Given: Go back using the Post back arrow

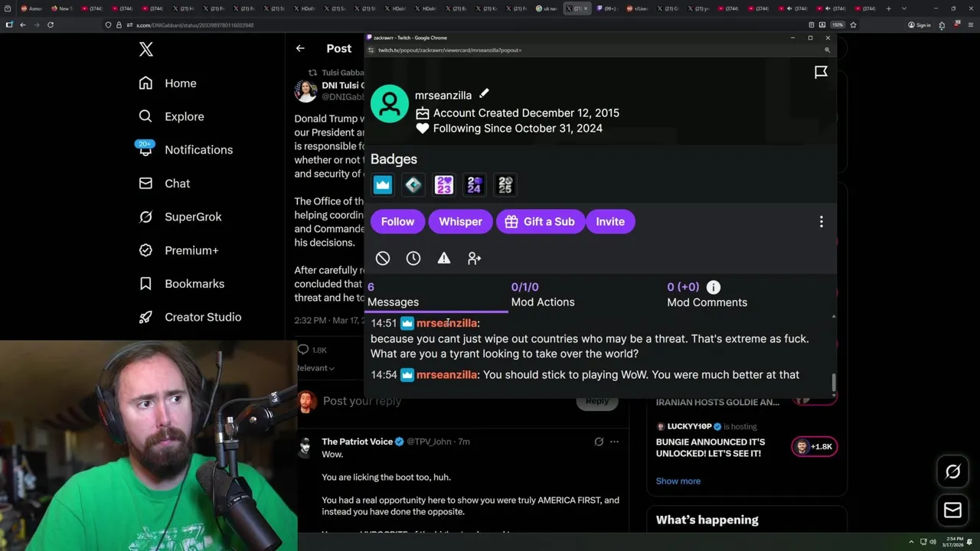Looking at the screenshot, I should pyautogui.click(x=300, y=48).
